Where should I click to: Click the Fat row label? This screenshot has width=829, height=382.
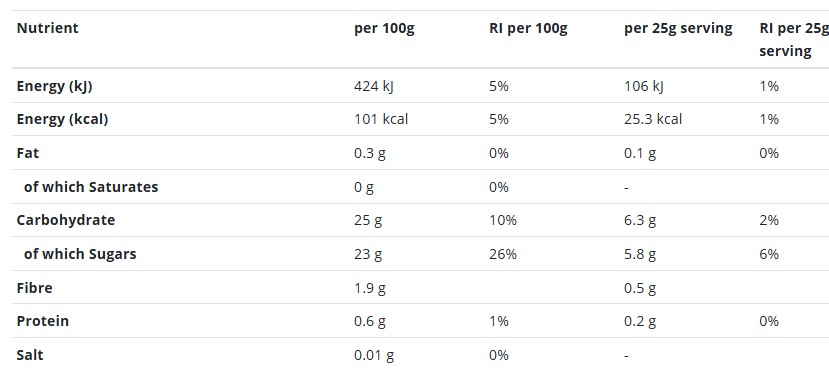[x=27, y=153]
